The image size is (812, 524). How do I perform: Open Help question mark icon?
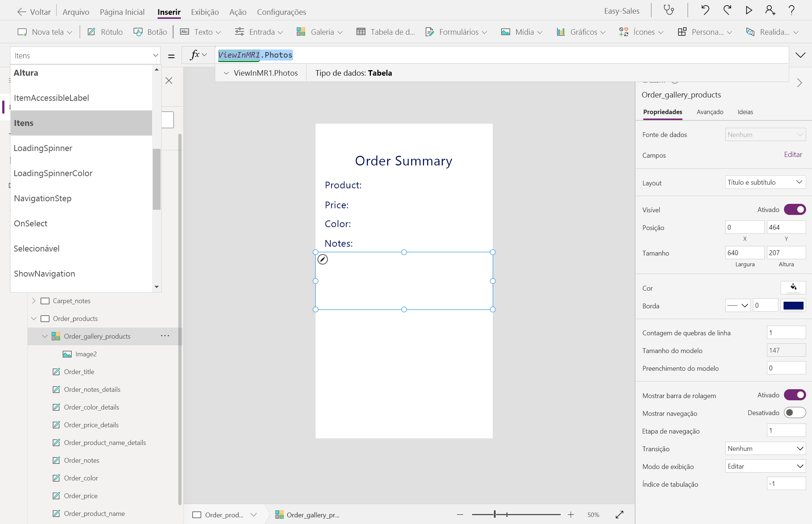click(x=791, y=10)
